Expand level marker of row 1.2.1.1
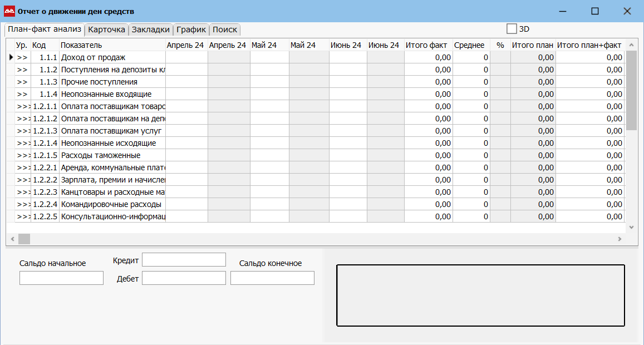This screenshot has height=345, width=644. [22, 106]
